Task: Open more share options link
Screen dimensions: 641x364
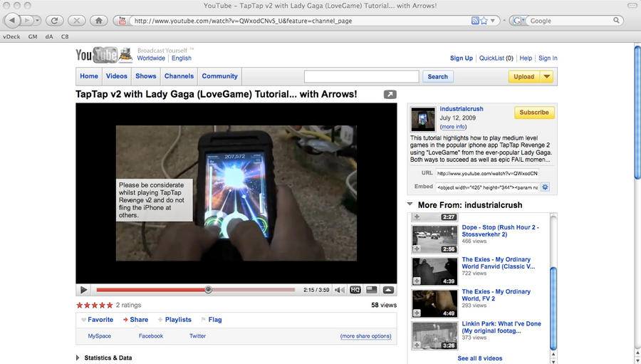Action: tap(365, 336)
